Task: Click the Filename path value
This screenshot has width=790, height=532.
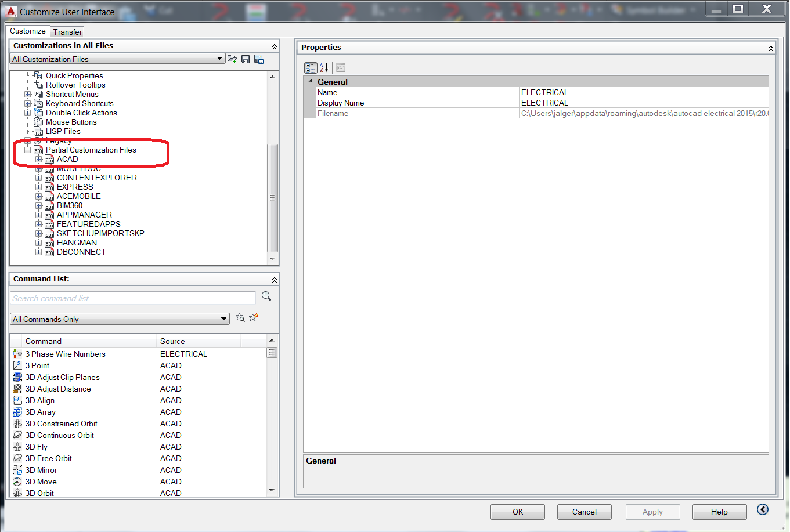Action: pos(644,113)
